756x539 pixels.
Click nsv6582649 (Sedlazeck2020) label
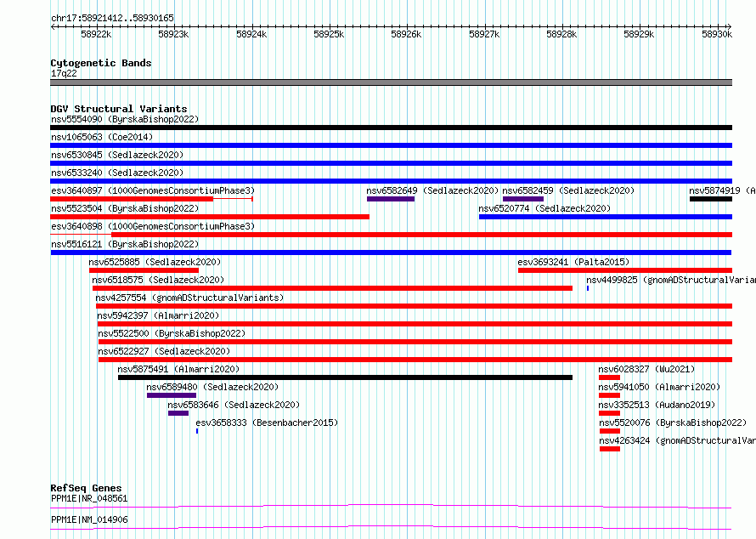pyautogui.click(x=432, y=190)
